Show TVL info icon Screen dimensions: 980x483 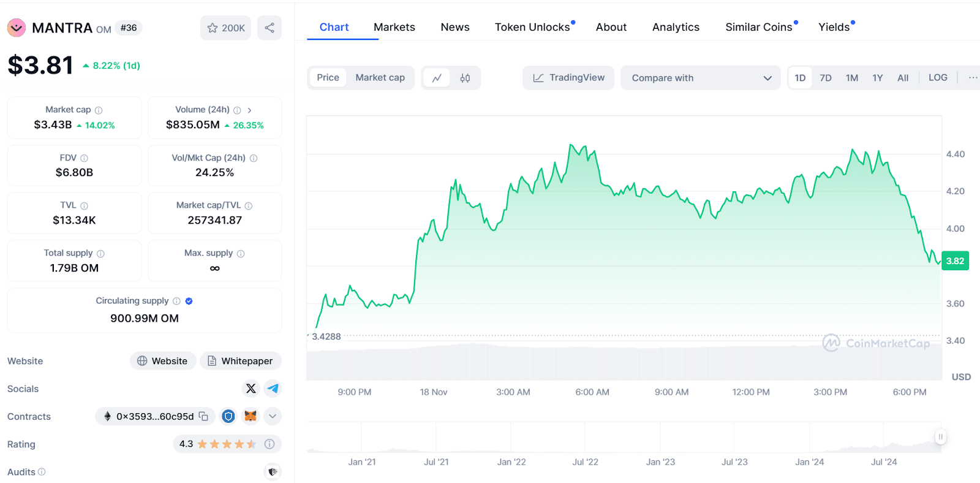(x=85, y=206)
